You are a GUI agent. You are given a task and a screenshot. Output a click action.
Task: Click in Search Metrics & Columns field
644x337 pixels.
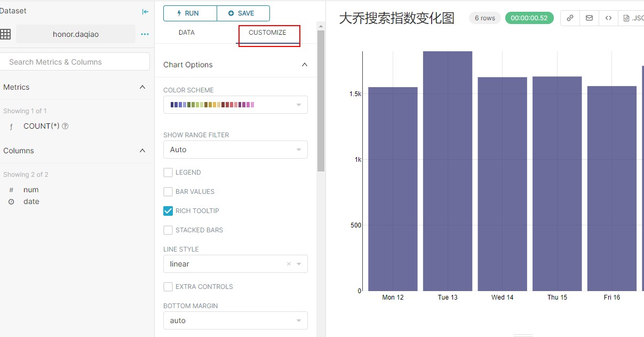pos(75,62)
